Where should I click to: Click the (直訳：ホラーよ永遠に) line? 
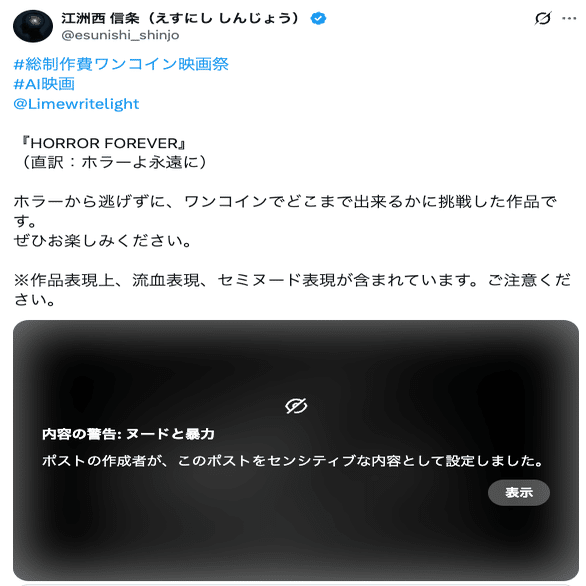click(x=112, y=162)
